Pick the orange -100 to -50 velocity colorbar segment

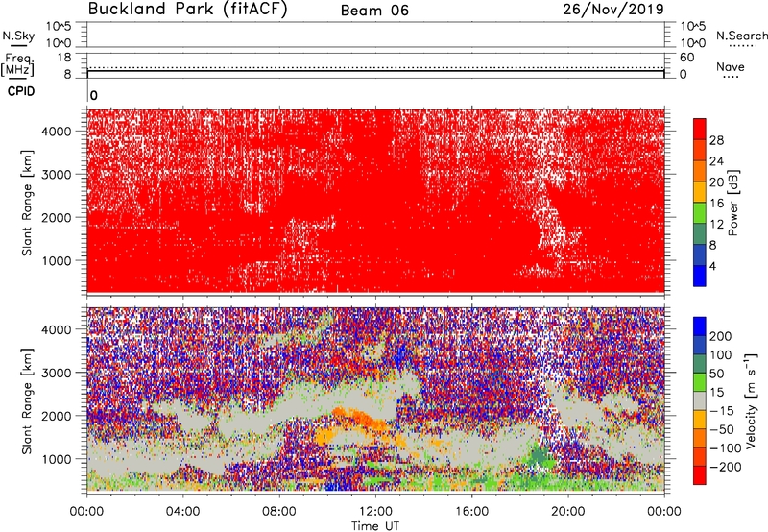point(700,438)
